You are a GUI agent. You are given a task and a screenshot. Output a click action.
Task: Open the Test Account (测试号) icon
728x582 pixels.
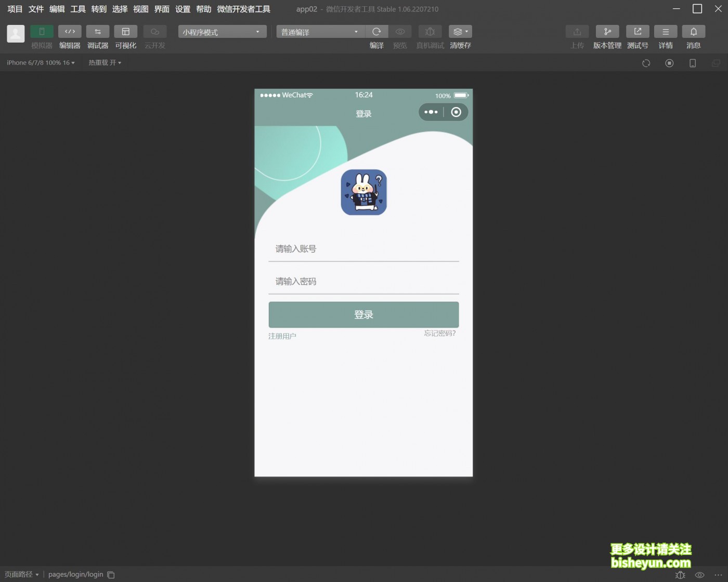[637, 32]
